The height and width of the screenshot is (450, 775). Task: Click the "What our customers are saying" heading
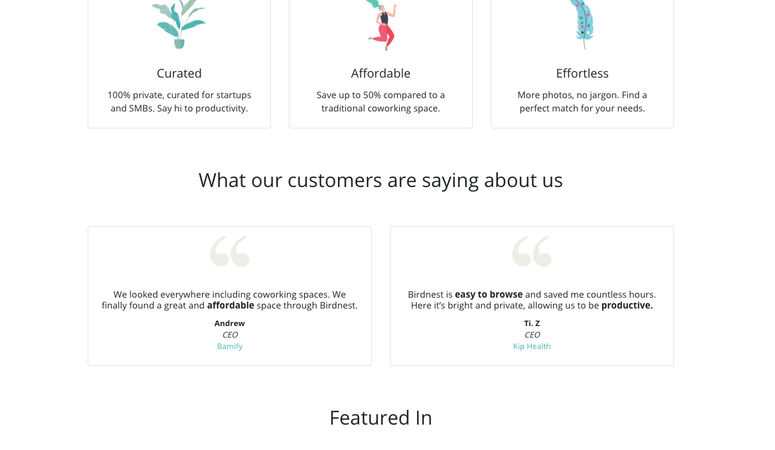[x=381, y=180]
